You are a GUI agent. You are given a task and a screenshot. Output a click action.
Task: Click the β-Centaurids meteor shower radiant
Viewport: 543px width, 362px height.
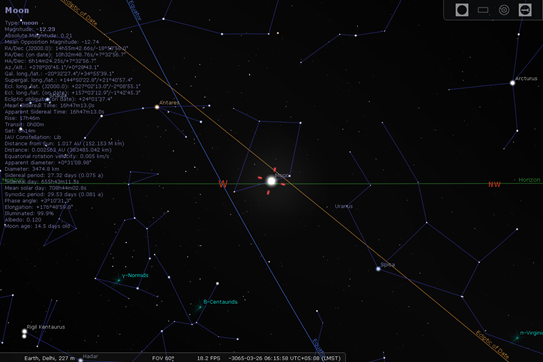(200, 307)
